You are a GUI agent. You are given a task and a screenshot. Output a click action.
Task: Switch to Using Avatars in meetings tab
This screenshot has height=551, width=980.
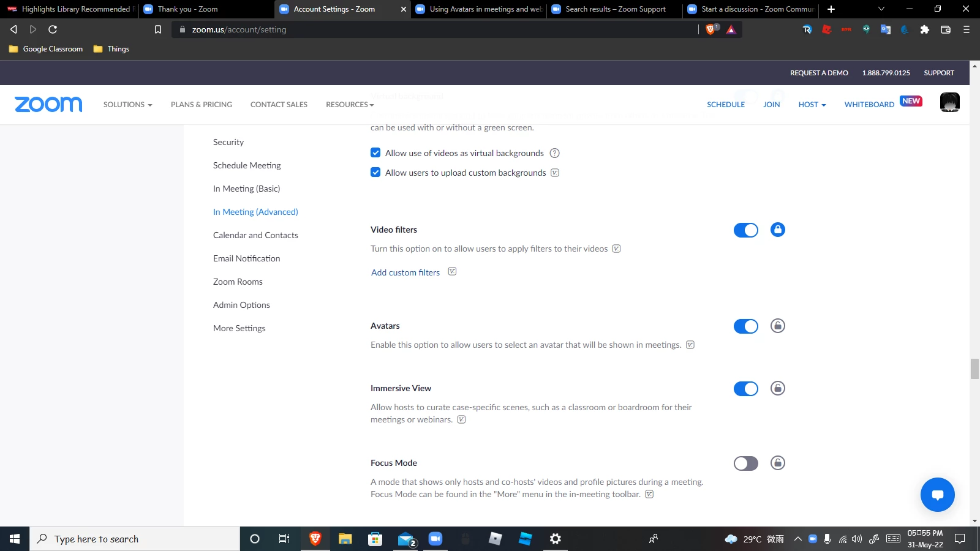point(479,9)
